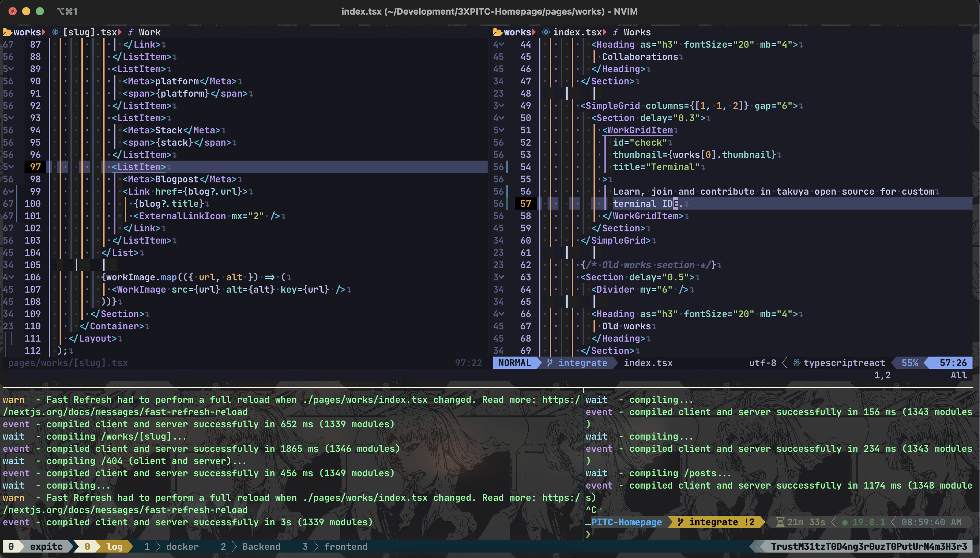Click the ⌥⌘1 shortcut label in title bar
This screenshot has width=980, height=558.
coord(67,12)
